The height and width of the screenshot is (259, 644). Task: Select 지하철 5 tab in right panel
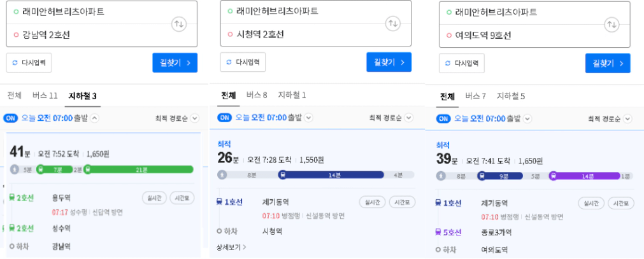511,97
